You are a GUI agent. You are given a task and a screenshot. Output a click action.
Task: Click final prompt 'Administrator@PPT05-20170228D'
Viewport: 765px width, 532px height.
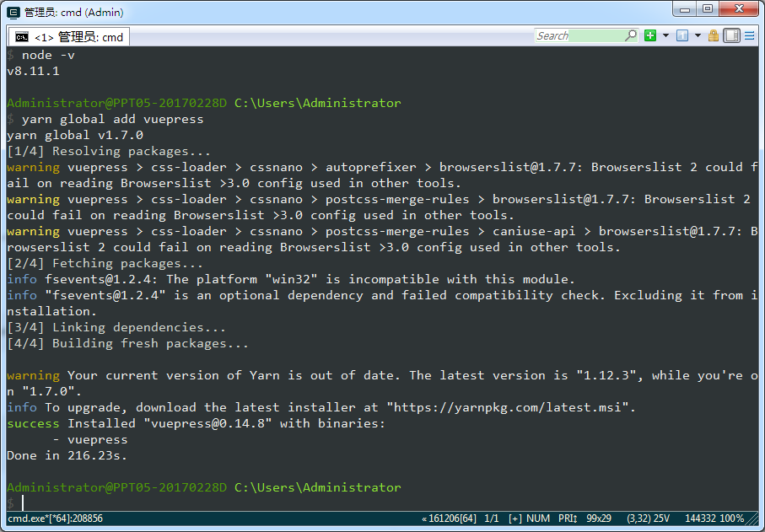(117, 487)
